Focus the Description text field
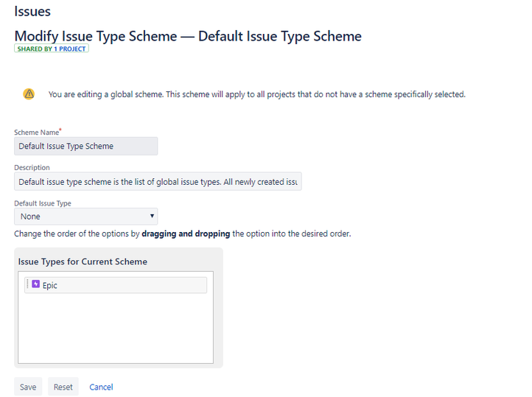This screenshot has width=532, height=397. click(158, 182)
